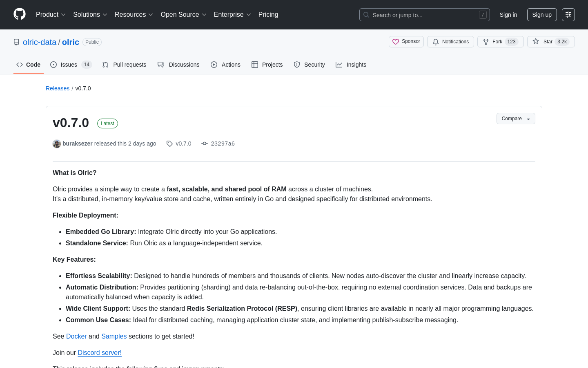The image size is (588, 368).
Task: Click the buraksezer author link
Action: [78, 144]
